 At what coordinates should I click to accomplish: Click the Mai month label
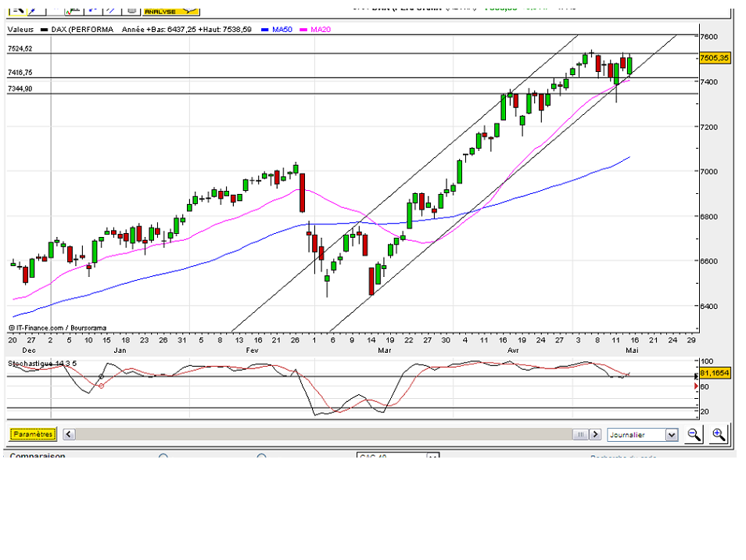coord(632,350)
